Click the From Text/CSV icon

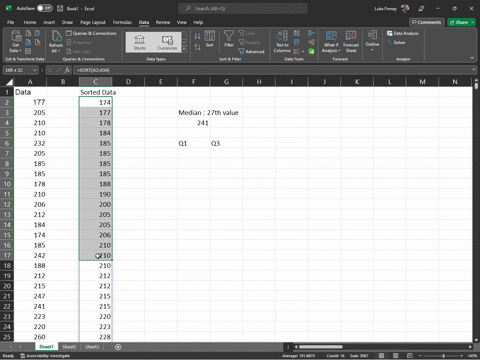click(x=28, y=33)
